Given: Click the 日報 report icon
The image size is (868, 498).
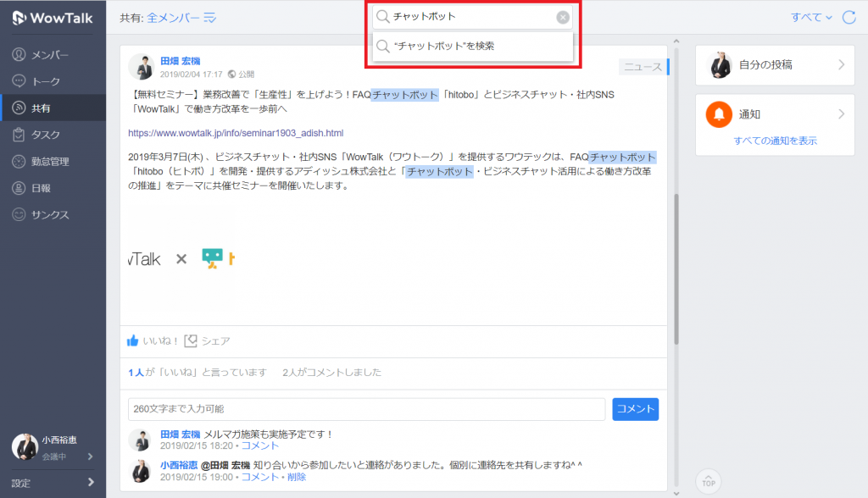Looking at the screenshot, I should [x=19, y=187].
